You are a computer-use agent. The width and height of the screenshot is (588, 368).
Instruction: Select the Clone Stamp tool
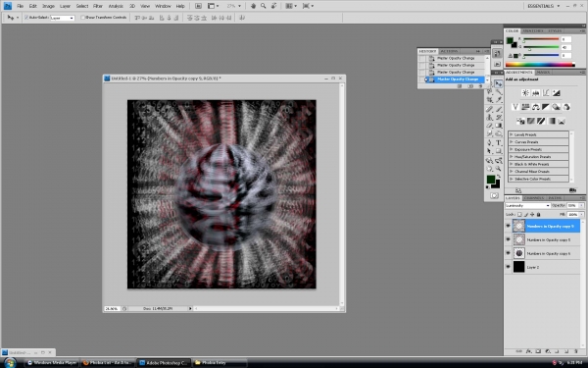tap(489, 117)
